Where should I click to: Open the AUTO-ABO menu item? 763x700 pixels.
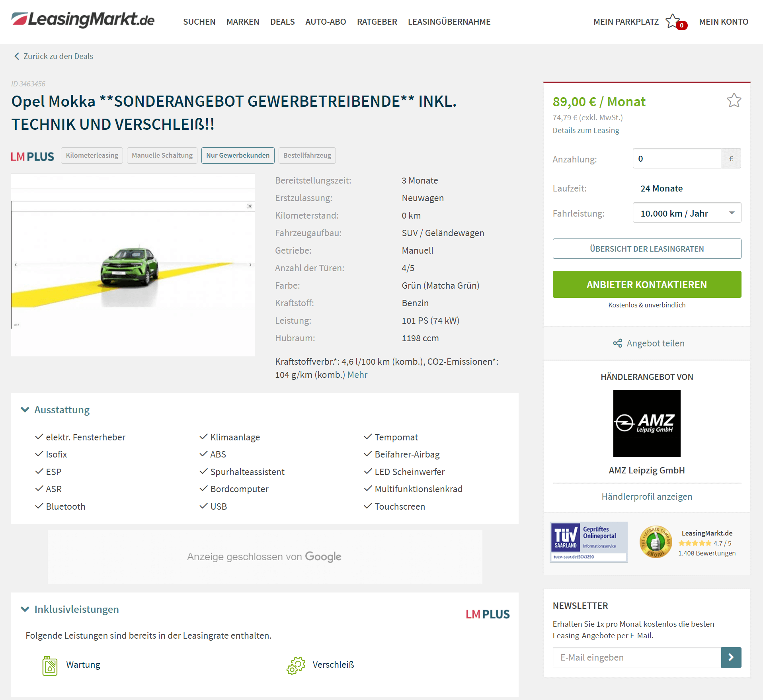pyautogui.click(x=326, y=22)
